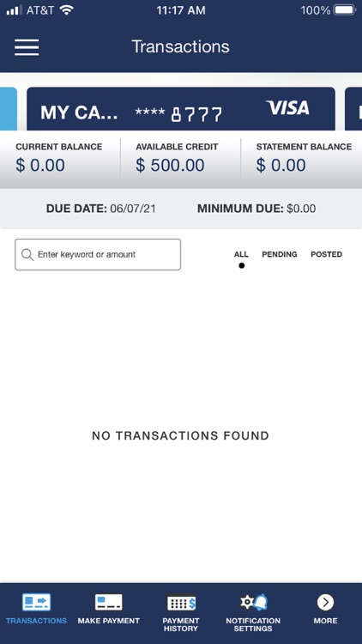Image resolution: width=362 pixels, height=644 pixels.
Task: Select the MY CA... card ending 8777
Action: coord(181,109)
